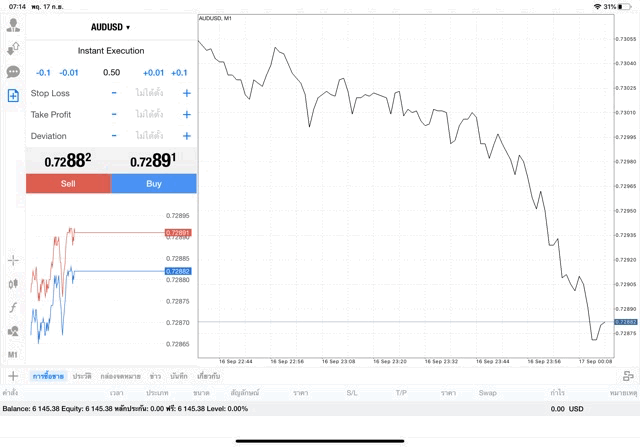
Task: Open the chart objects shapes icon
Action: pyautogui.click(x=13, y=331)
